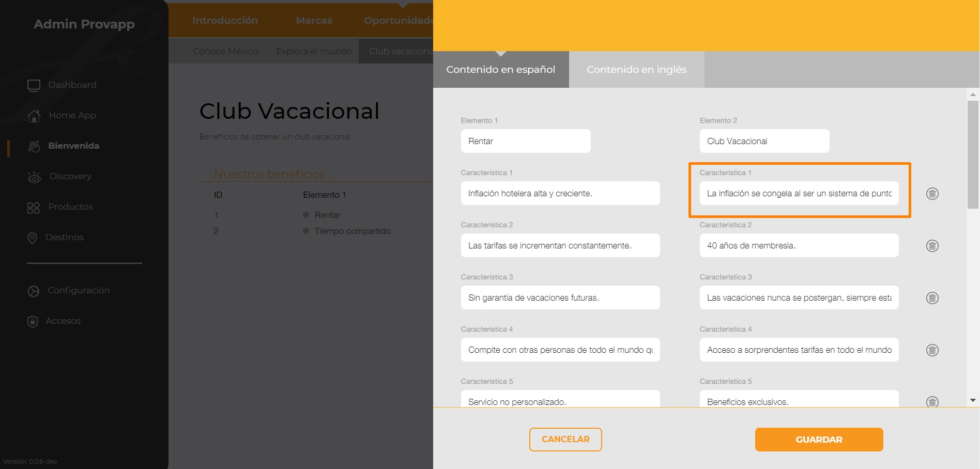Edit field 'Inflación hotelera alta y creciente.'
980x469 pixels.
[x=560, y=193]
